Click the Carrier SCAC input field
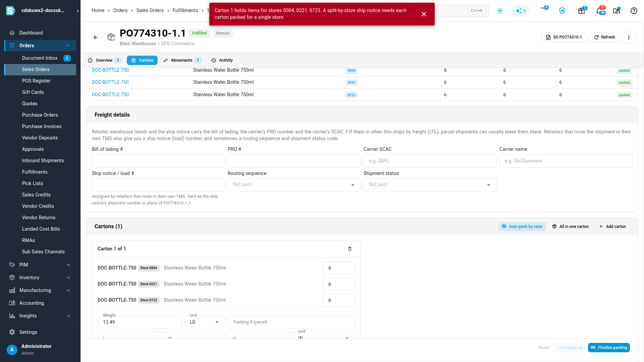The image size is (644, 362). [x=430, y=161]
